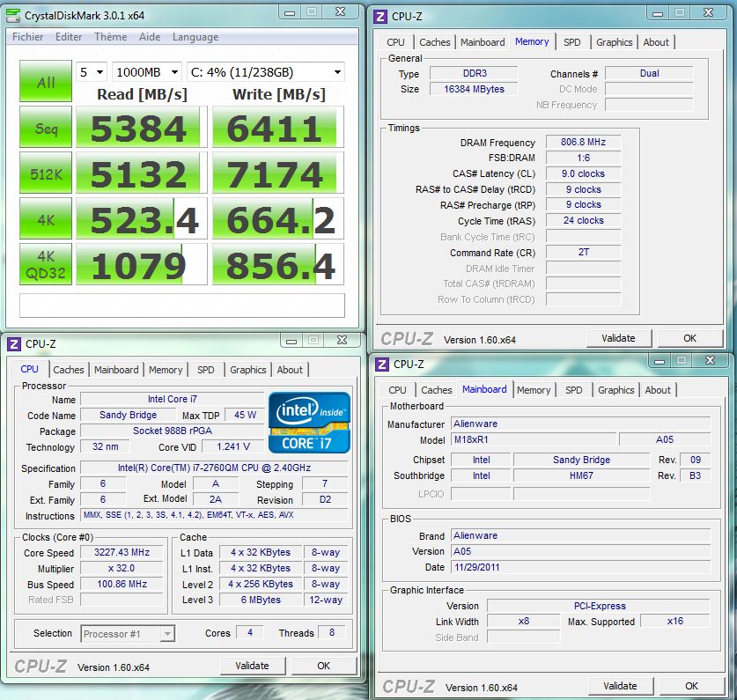Viewport: 737px width, 700px height.
Task: Open Graphics tab in Mainboard CPU-Z window
Action: pyautogui.click(x=616, y=390)
